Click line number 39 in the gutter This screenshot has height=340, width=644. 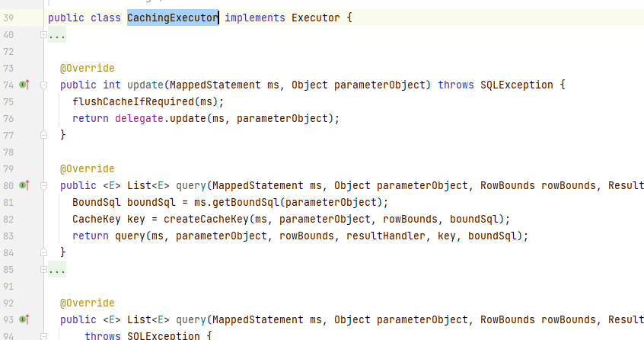pyautogui.click(x=8, y=18)
